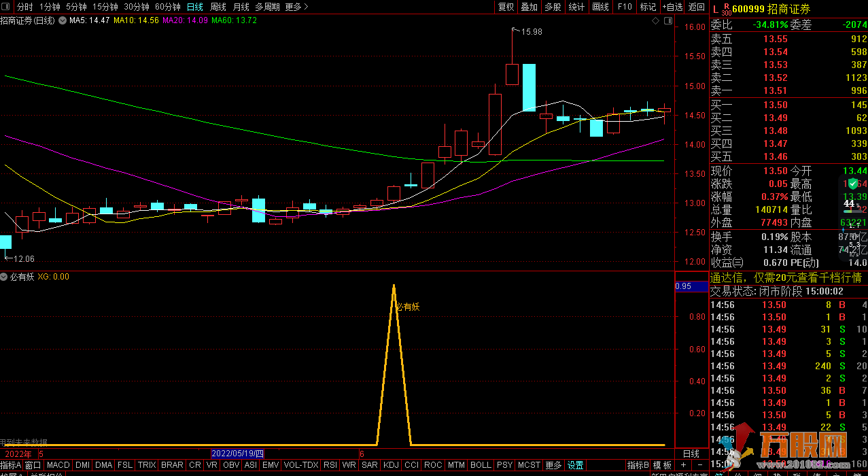Open the 画线 drawing tools
The height and width of the screenshot is (476, 868).
(x=600, y=7)
